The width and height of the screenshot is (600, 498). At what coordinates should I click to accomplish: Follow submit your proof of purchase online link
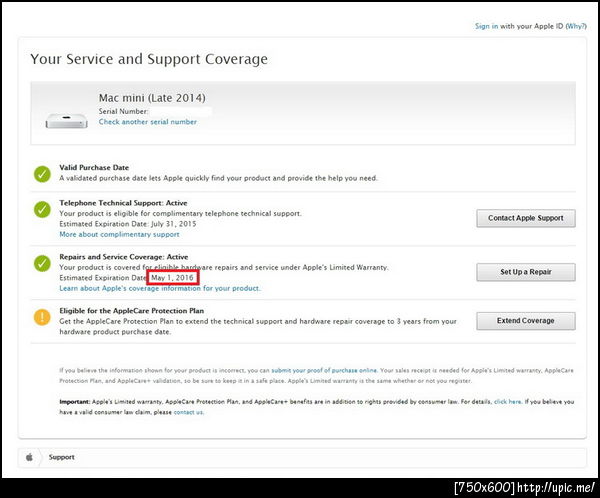324,370
